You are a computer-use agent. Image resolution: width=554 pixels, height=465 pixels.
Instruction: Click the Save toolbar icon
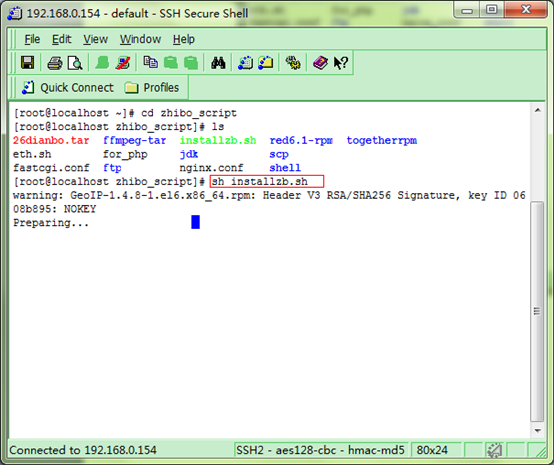click(x=28, y=63)
